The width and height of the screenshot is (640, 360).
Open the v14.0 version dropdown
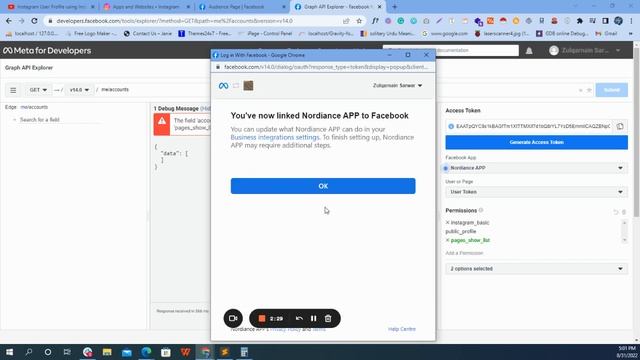79,90
